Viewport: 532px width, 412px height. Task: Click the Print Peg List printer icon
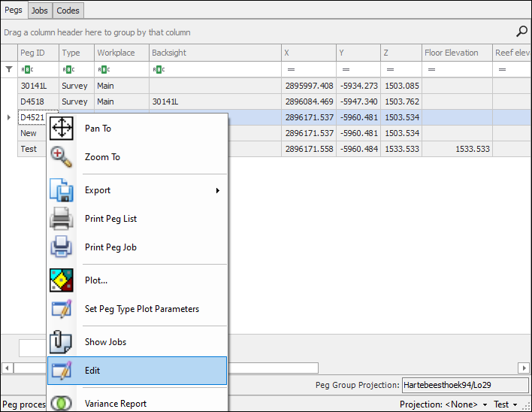click(x=61, y=219)
